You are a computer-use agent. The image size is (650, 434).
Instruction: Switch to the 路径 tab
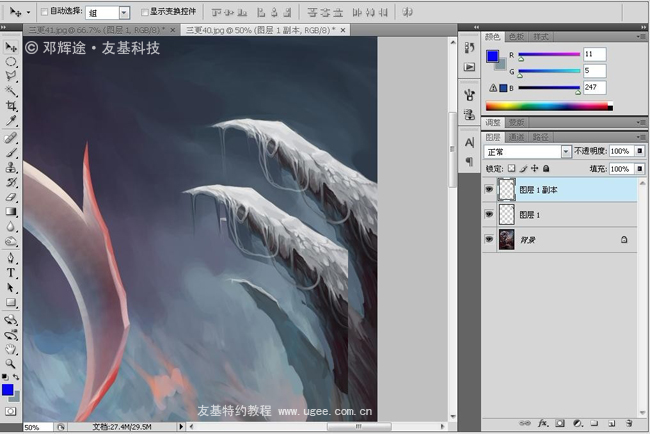(x=541, y=137)
